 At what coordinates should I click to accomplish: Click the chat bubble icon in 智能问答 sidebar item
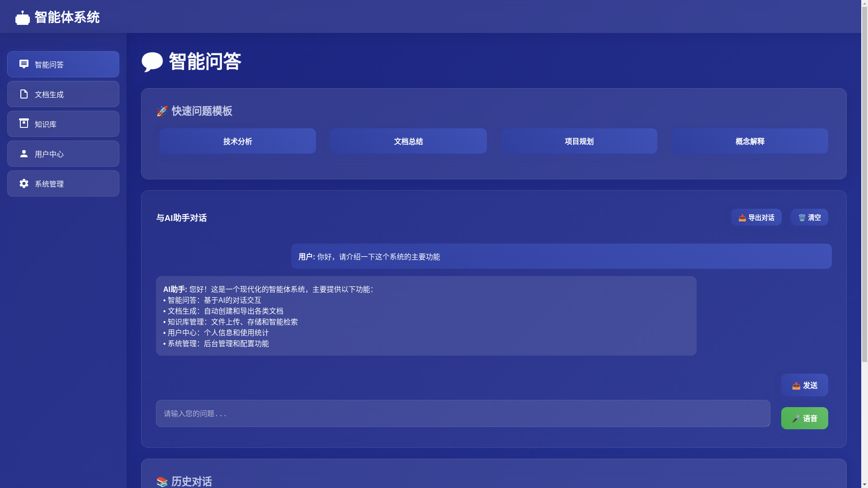click(24, 64)
